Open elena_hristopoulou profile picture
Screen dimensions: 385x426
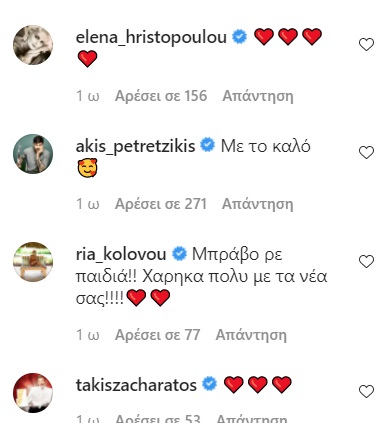33,45
